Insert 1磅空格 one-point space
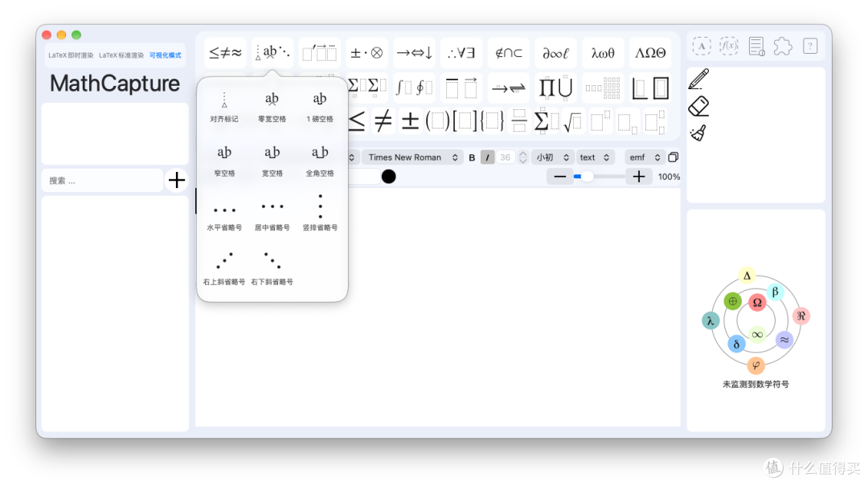The width and height of the screenshot is (868, 486). click(x=320, y=108)
